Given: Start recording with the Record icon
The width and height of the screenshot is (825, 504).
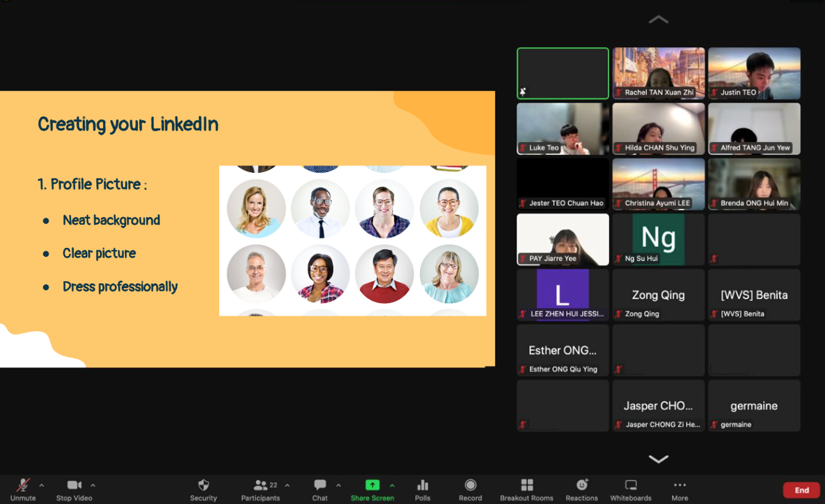Looking at the screenshot, I should (x=470, y=485).
